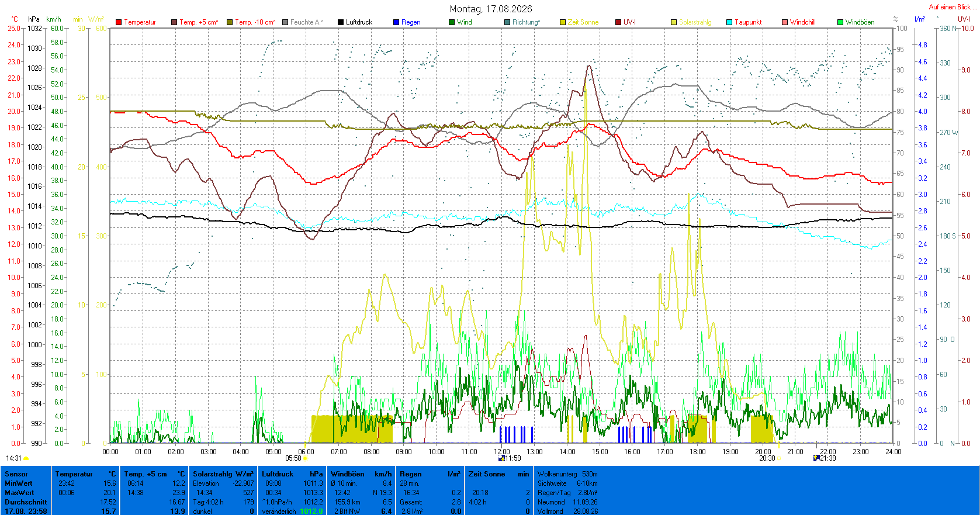
Task: Click the 'Gesamt:' rain total label
Action: click(x=411, y=502)
